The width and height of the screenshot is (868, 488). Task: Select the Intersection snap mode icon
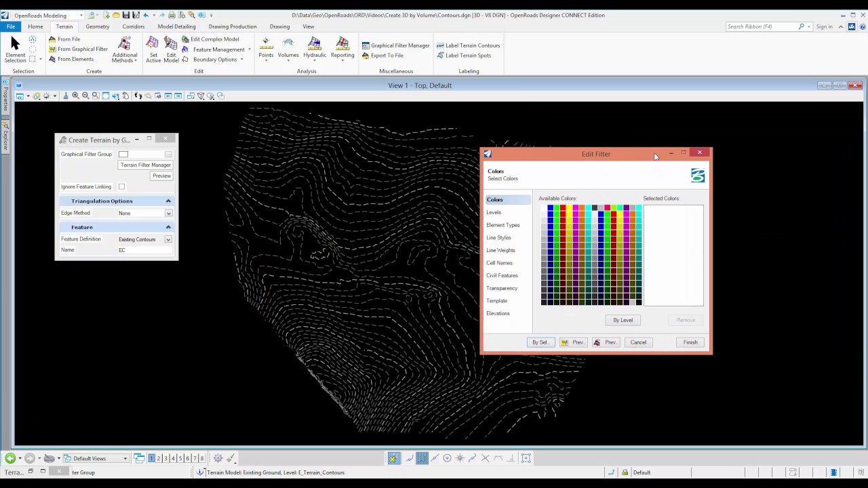[x=486, y=458]
